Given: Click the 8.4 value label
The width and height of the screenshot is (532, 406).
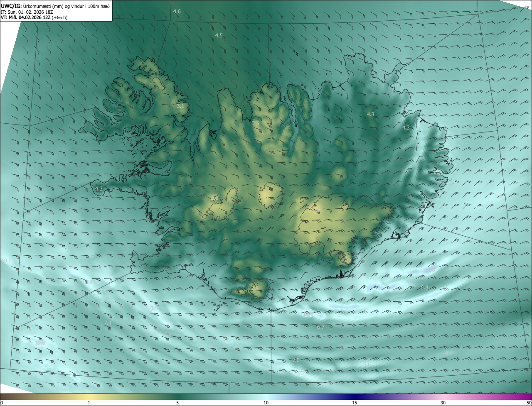Looking at the screenshot, I should [449, 354].
